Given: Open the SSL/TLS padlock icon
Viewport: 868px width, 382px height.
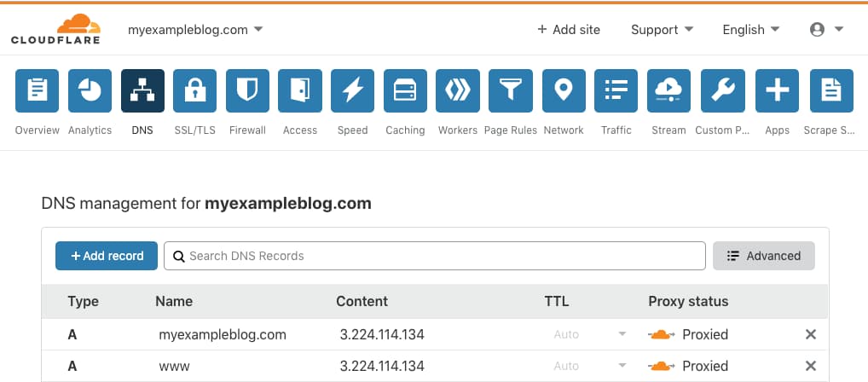Looking at the screenshot, I should pos(195,90).
